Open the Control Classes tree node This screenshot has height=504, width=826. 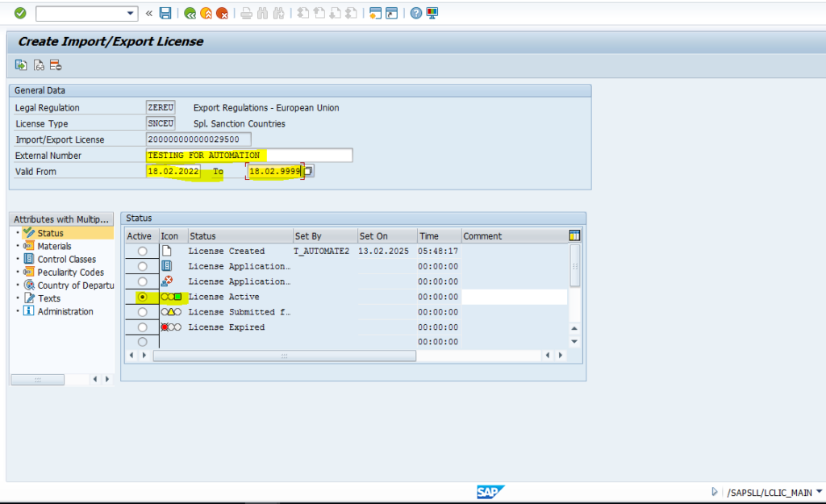[66, 259]
